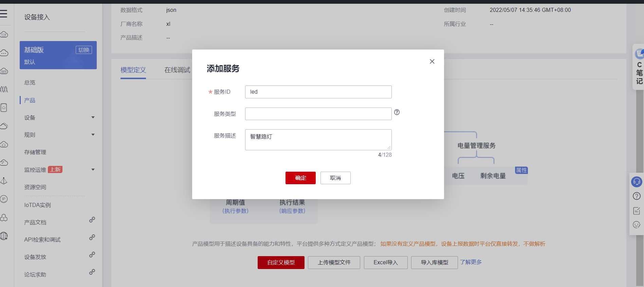644x287 pixels.
Task: Open the hamburger navigation menu
Action: (4, 14)
